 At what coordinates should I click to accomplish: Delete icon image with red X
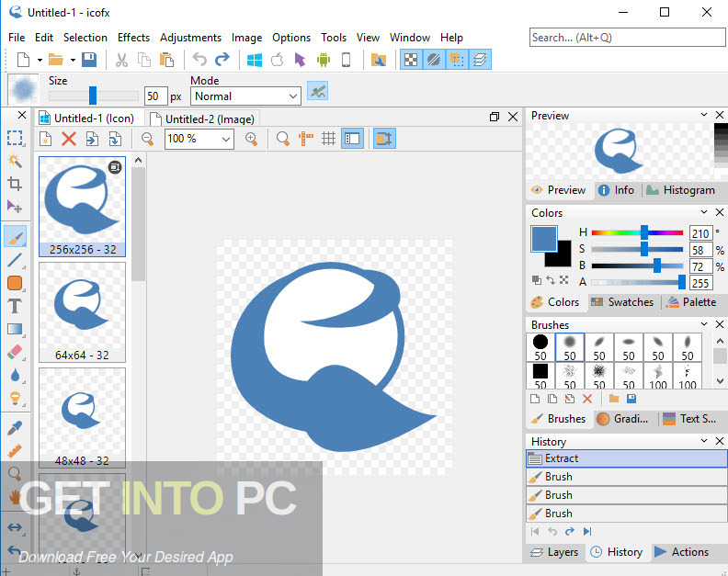69,139
